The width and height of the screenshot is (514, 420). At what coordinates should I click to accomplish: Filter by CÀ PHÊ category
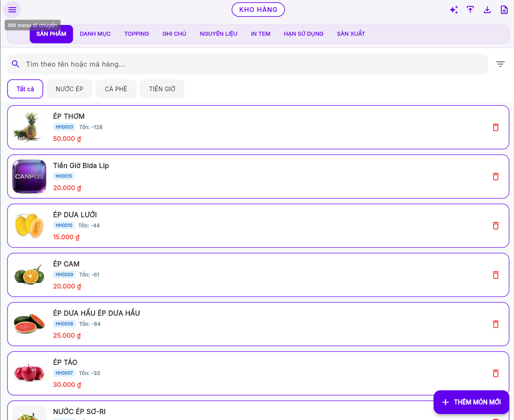click(116, 89)
